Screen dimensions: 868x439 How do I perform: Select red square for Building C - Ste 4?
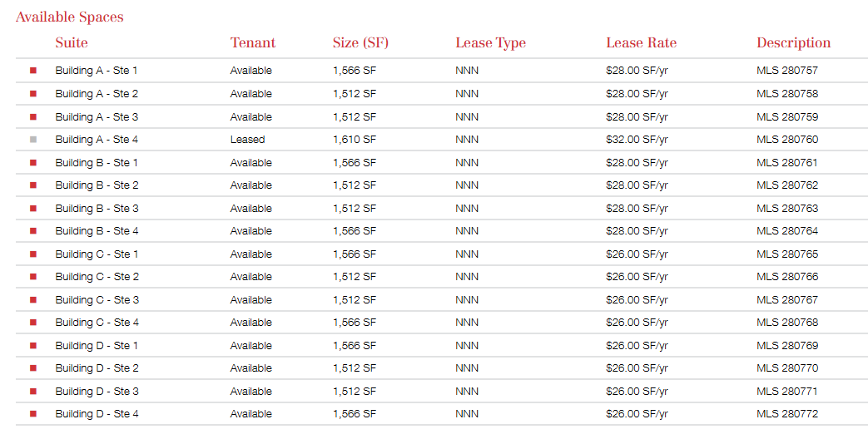pos(33,323)
